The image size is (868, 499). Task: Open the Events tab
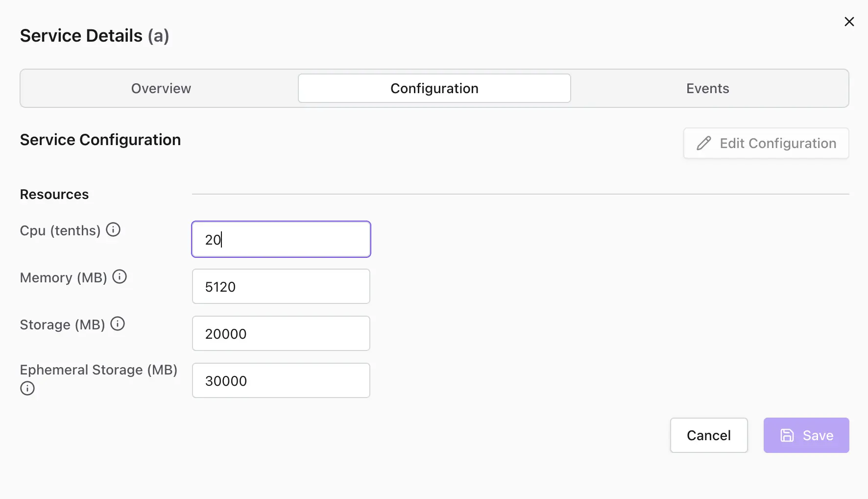pos(707,88)
